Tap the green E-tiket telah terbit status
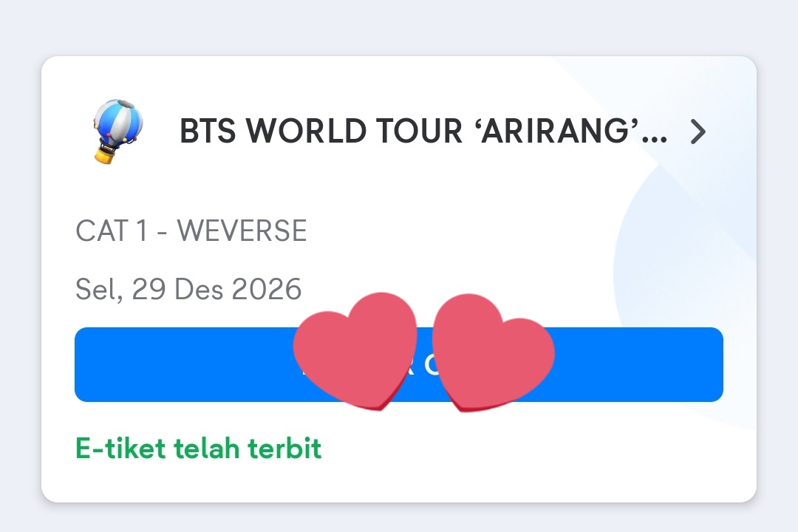The image size is (798, 532). (x=199, y=448)
